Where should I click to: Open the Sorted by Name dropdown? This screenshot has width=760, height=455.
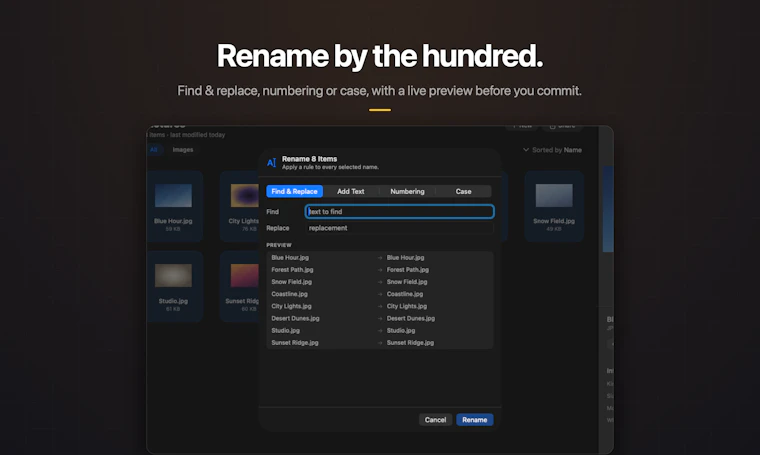[552, 150]
